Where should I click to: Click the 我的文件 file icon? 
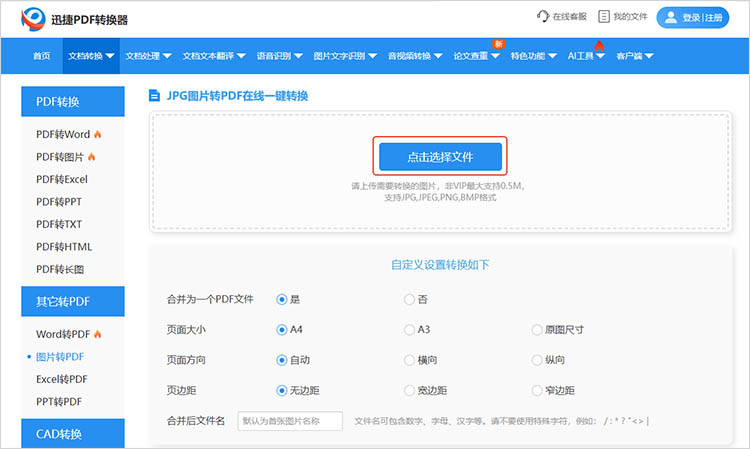click(x=604, y=17)
